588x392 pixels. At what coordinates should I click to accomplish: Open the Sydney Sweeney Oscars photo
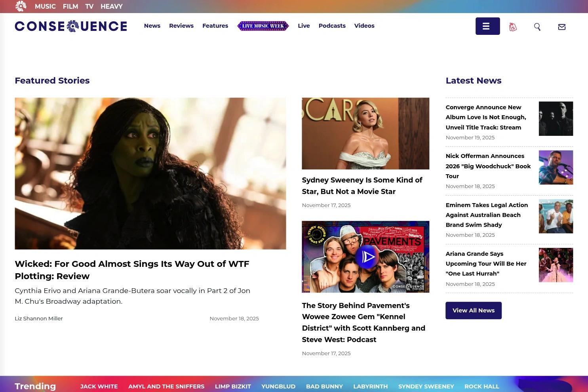[x=365, y=133]
